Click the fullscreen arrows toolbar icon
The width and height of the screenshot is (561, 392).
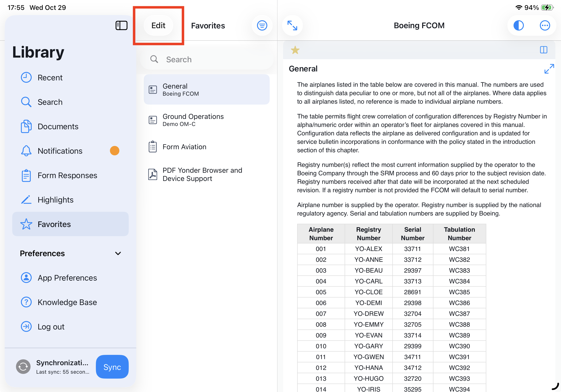tap(292, 25)
